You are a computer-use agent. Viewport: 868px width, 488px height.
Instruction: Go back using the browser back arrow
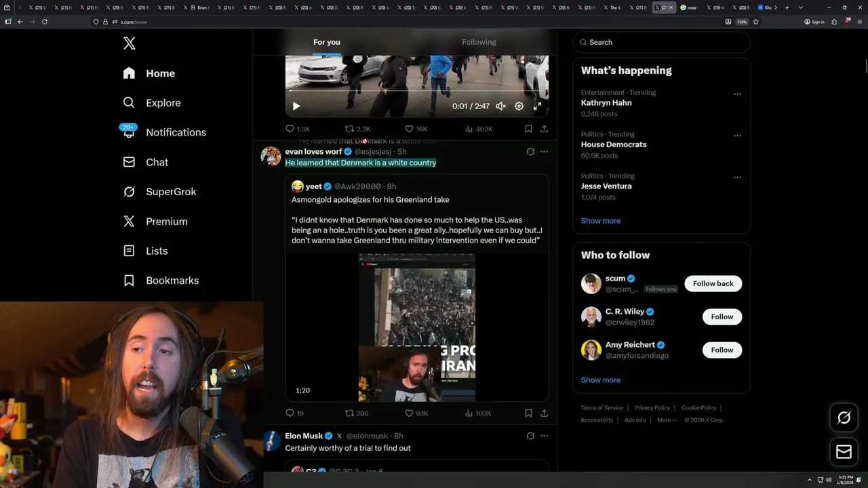[20, 22]
